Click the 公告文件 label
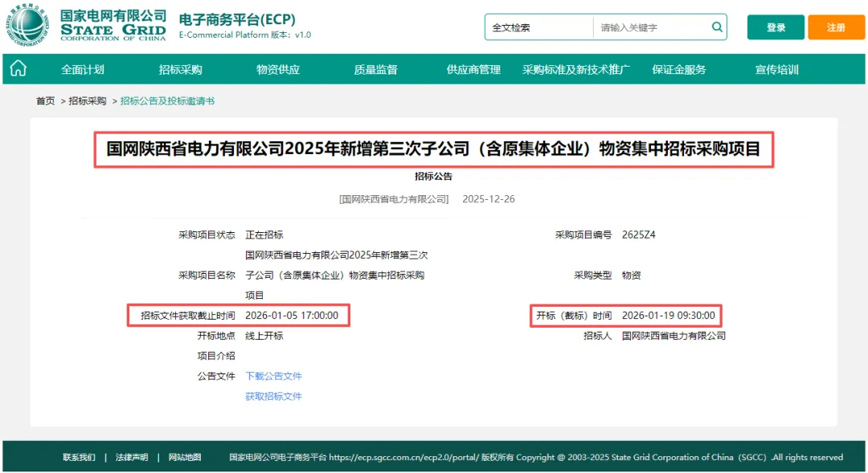 [216, 376]
